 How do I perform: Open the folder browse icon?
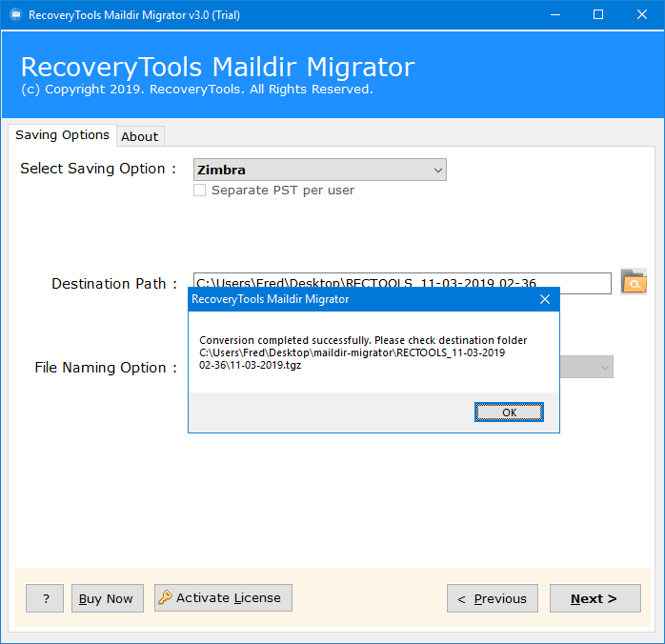634,281
